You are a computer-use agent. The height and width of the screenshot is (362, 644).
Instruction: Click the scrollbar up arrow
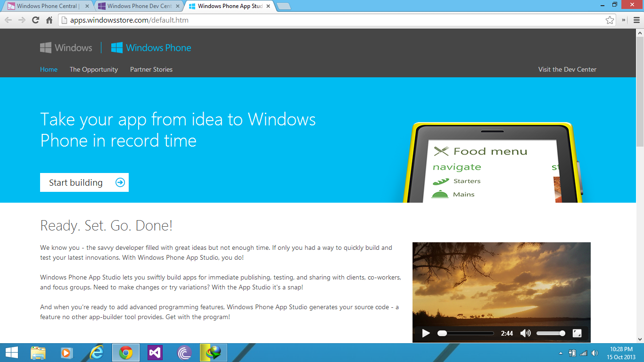[x=640, y=33]
